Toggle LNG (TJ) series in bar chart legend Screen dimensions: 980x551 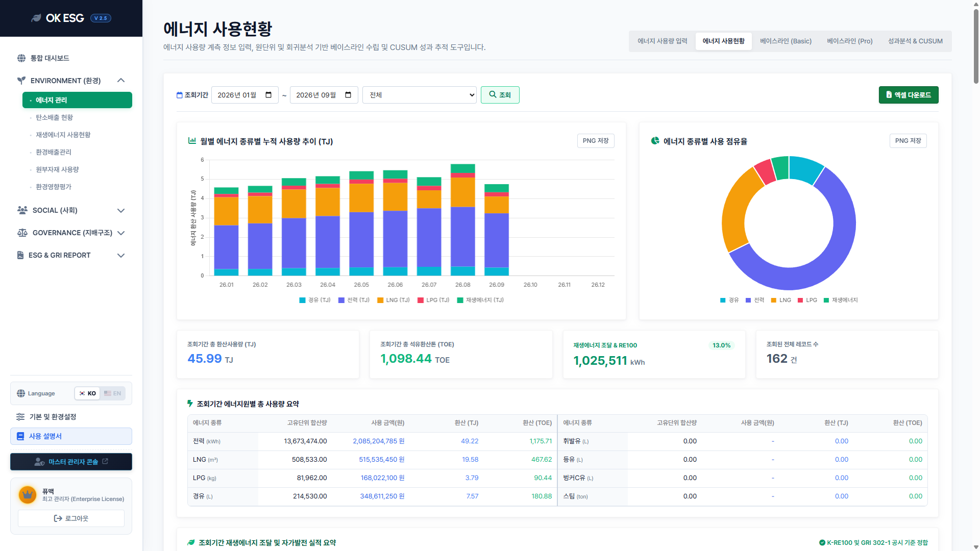pos(393,300)
